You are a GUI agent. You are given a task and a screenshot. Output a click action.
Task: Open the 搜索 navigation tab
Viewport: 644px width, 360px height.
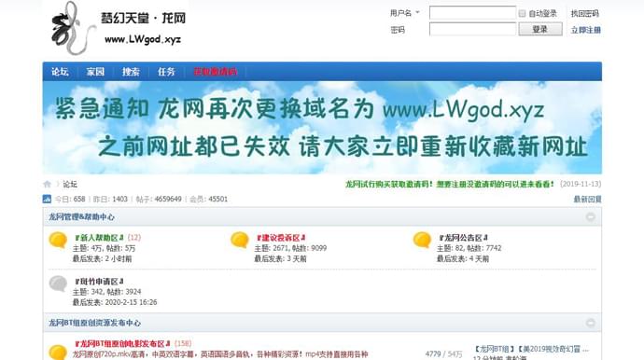131,72
